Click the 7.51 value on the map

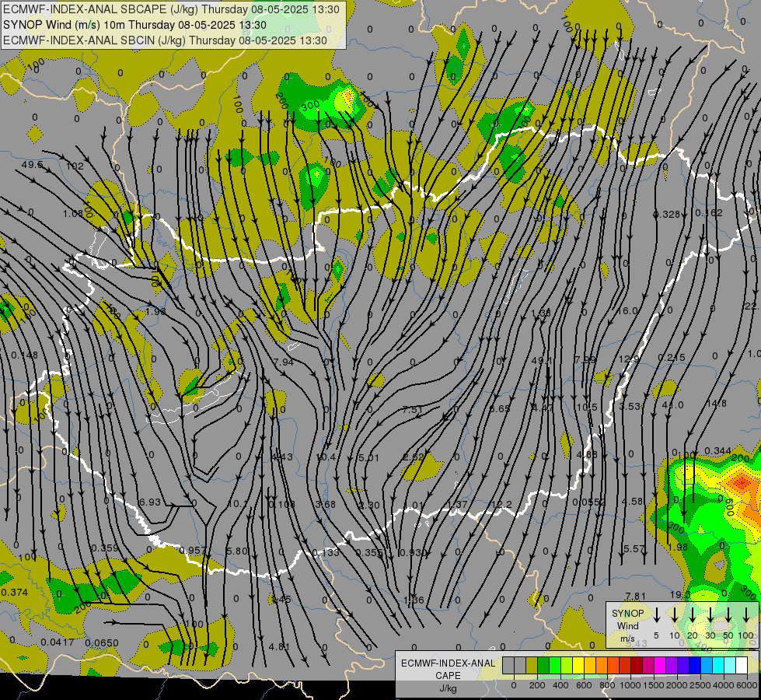[x=413, y=410]
